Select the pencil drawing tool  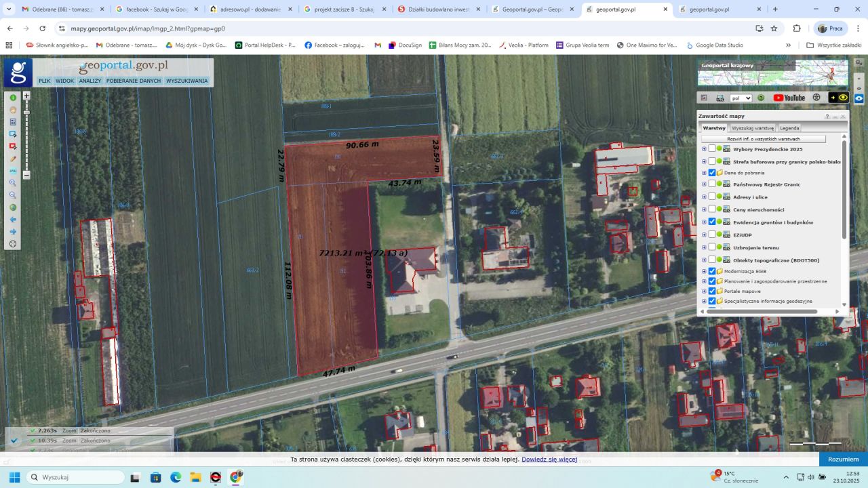coord(13,159)
